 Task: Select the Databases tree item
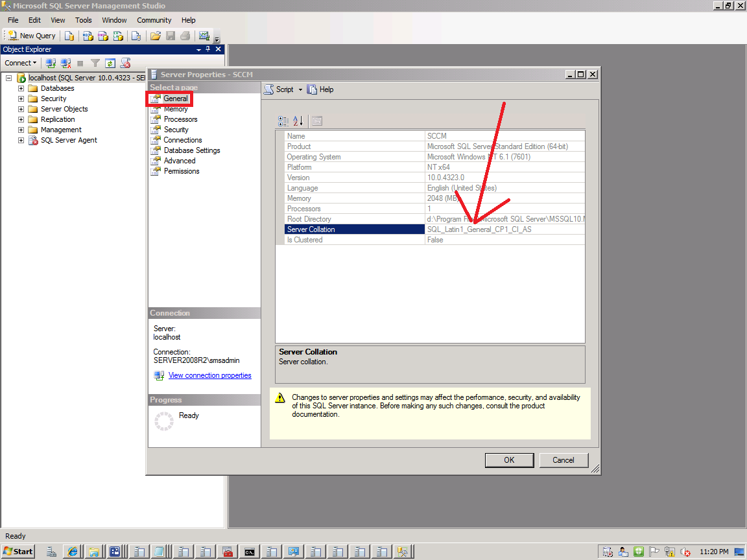tap(57, 88)
